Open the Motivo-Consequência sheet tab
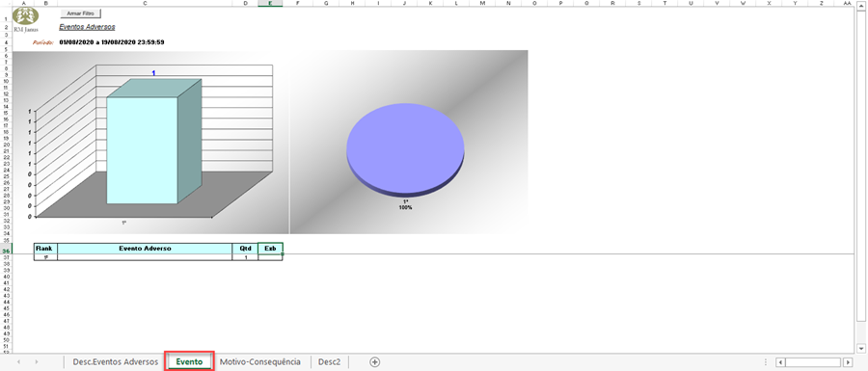 (260, 361)
